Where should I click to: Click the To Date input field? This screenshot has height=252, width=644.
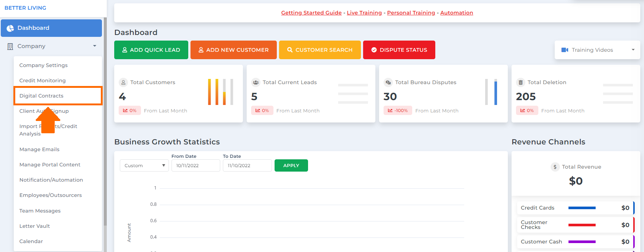tap(247, 166)
